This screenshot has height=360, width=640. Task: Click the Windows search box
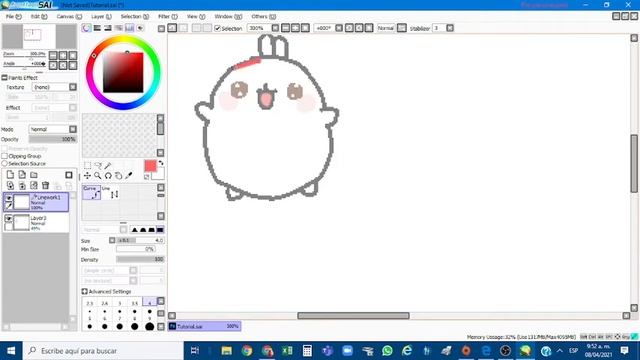point(103,351)
